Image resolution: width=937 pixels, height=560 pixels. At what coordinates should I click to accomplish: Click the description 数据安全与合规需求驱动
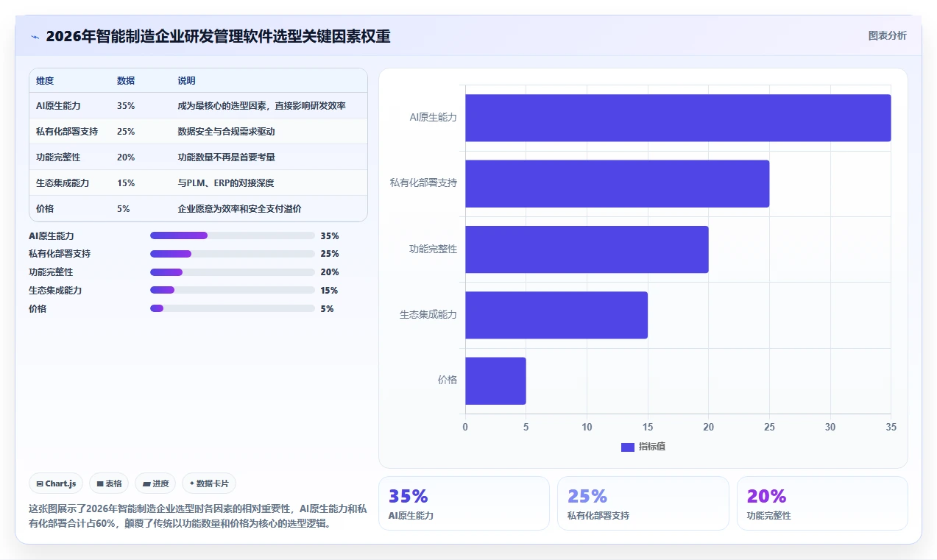[x=226, y=132]
